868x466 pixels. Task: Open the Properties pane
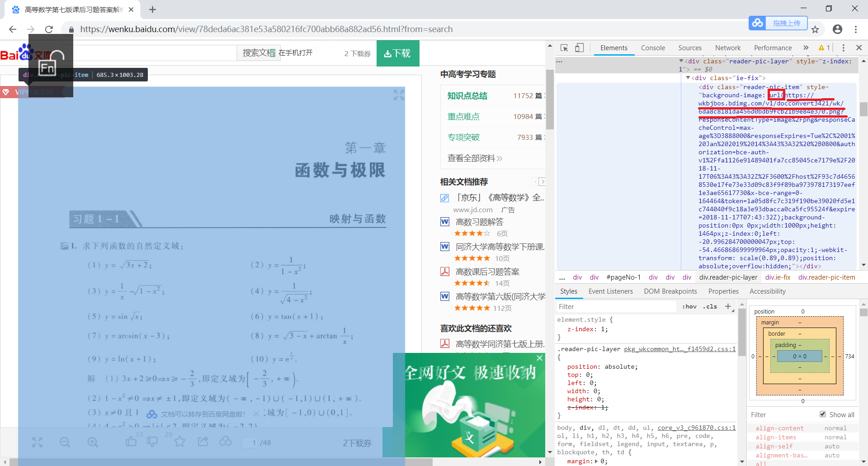click(723, 291)
